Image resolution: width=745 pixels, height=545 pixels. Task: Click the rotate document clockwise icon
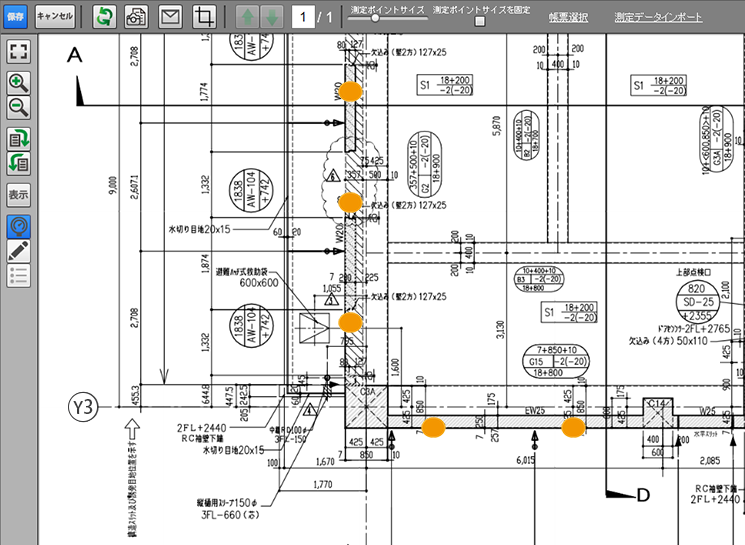click(x=18, y=138)
